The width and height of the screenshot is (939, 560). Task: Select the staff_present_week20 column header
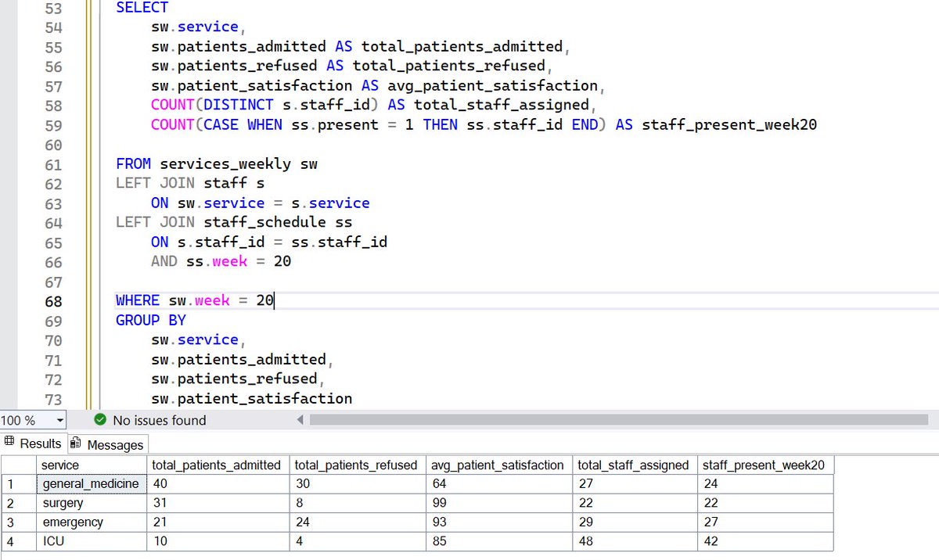765,465
